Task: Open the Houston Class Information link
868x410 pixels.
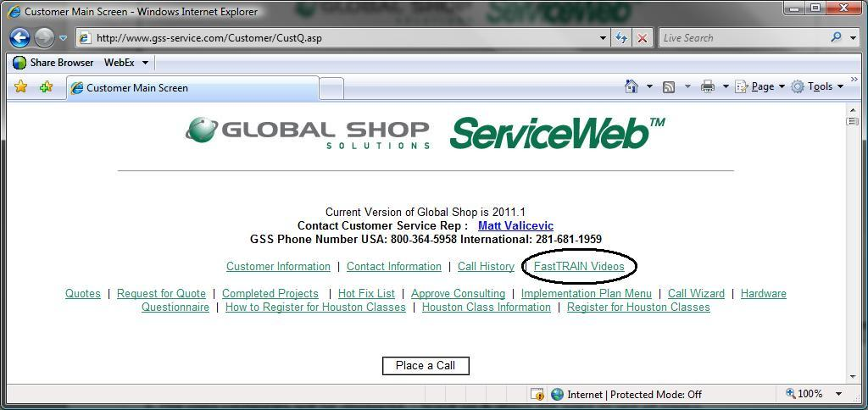Action: 486,307
